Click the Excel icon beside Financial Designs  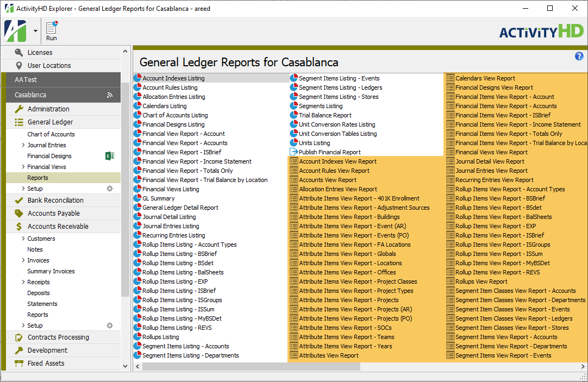(x=109, y=156)
